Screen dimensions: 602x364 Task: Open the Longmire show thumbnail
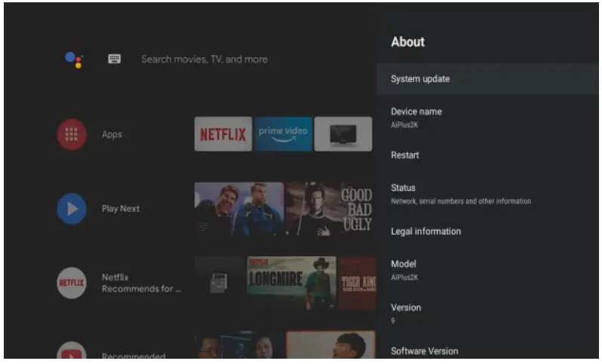[291, 283]
